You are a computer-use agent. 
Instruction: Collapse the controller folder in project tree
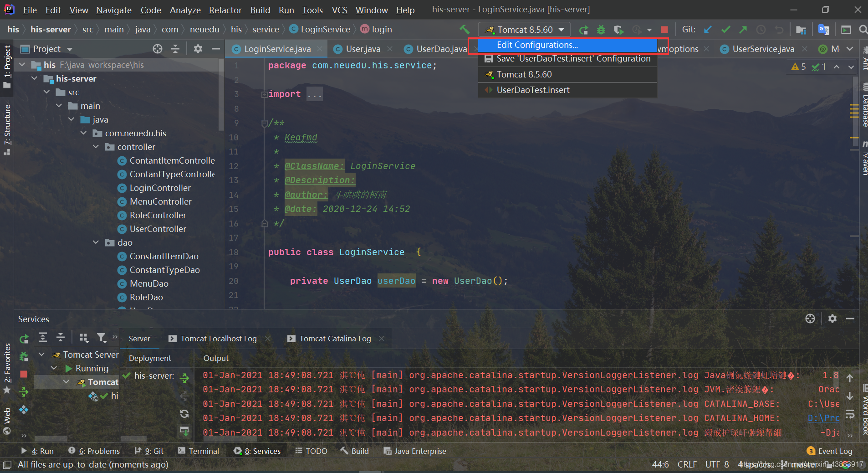tap(96, 147)
